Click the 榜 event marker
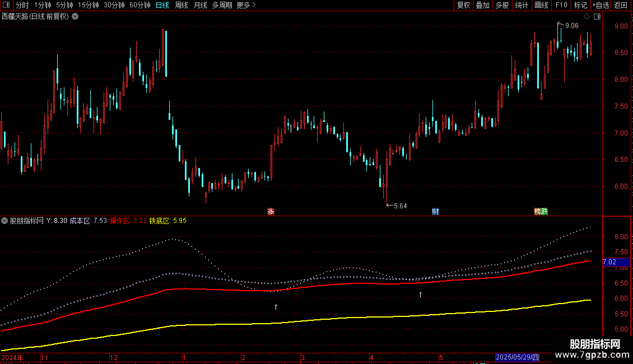 [x=537, y=212]
